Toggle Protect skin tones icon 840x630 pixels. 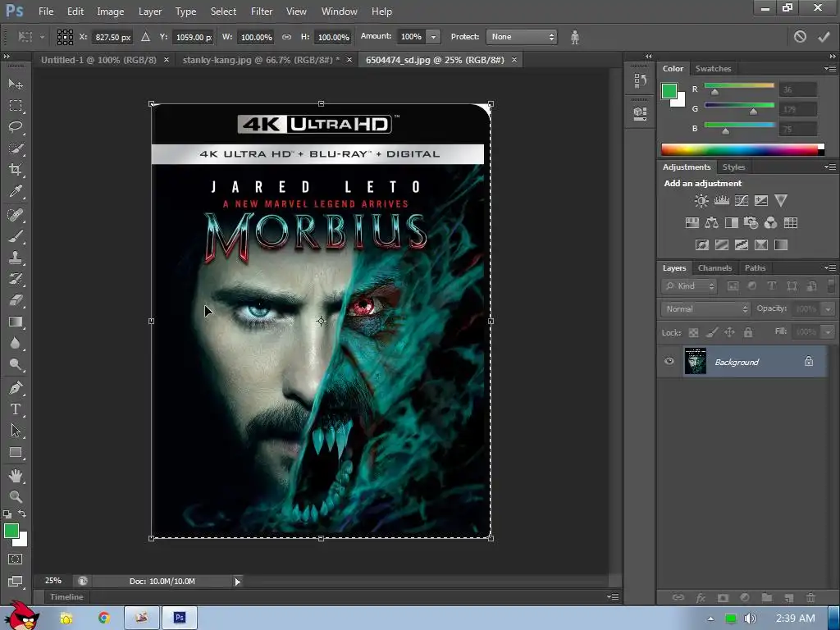pyautogui.click(x=575, y=37)
